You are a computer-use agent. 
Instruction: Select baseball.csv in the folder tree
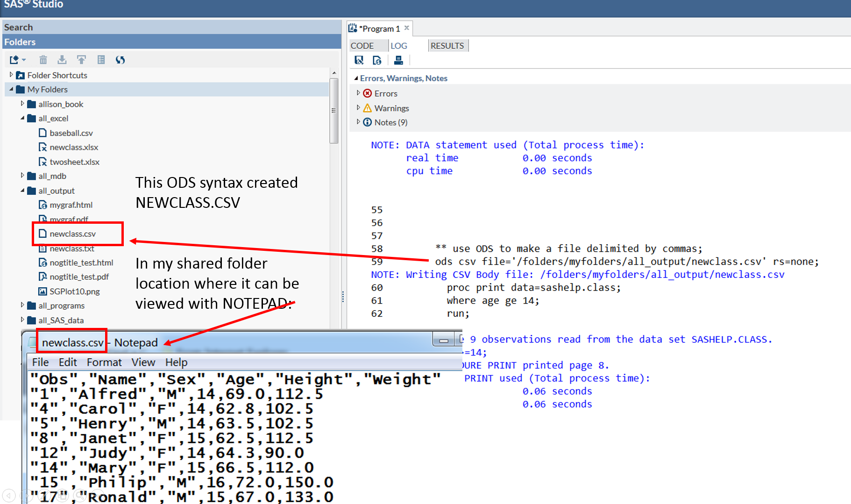[71, 133]
